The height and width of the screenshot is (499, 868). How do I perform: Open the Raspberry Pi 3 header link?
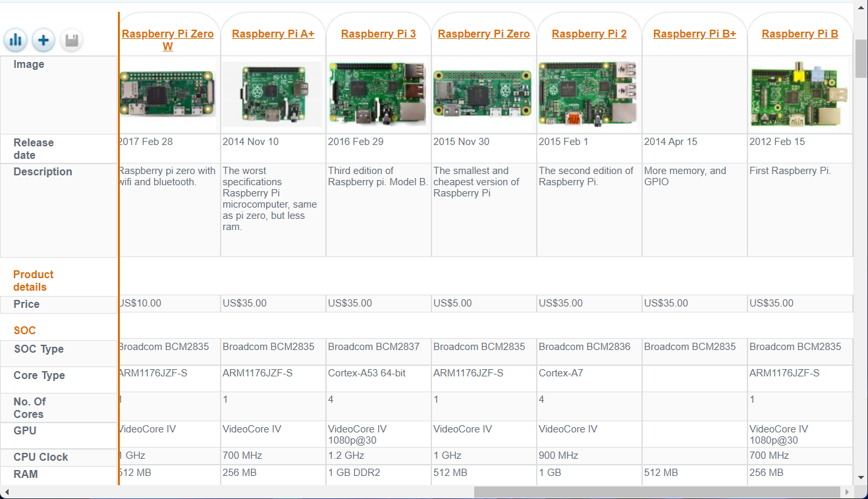(x=378, y=34)
